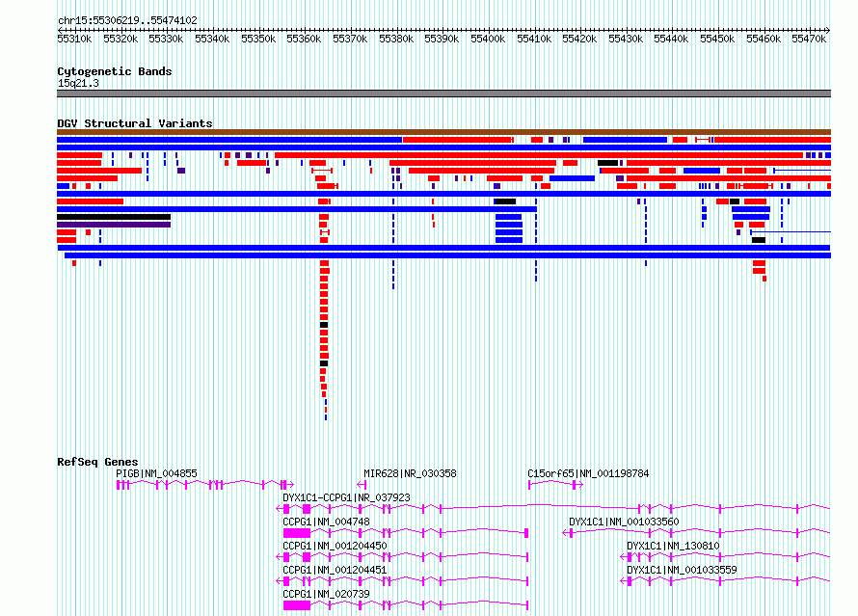Open the CCPG1|NM_004748 transcript label
The image size is (858, 616).
326,522
